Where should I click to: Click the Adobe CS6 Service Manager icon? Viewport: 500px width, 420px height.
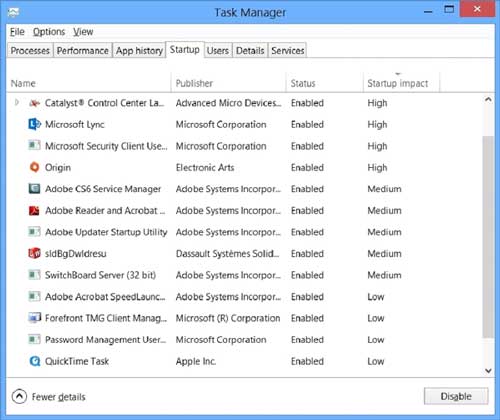(34, 189)
